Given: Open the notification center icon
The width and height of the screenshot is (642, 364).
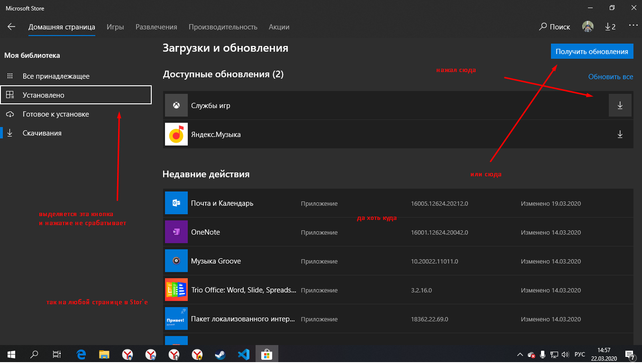Looking at the screenshot, I should click(631, 354).
